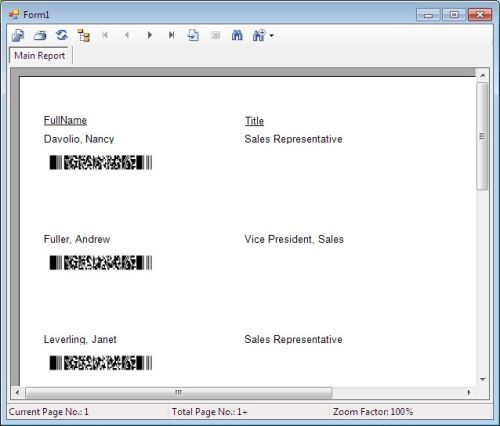Click the horizontal scrollbar thumb
The width and height of the screenshot is (500, 426).
[x=179, y=393]
